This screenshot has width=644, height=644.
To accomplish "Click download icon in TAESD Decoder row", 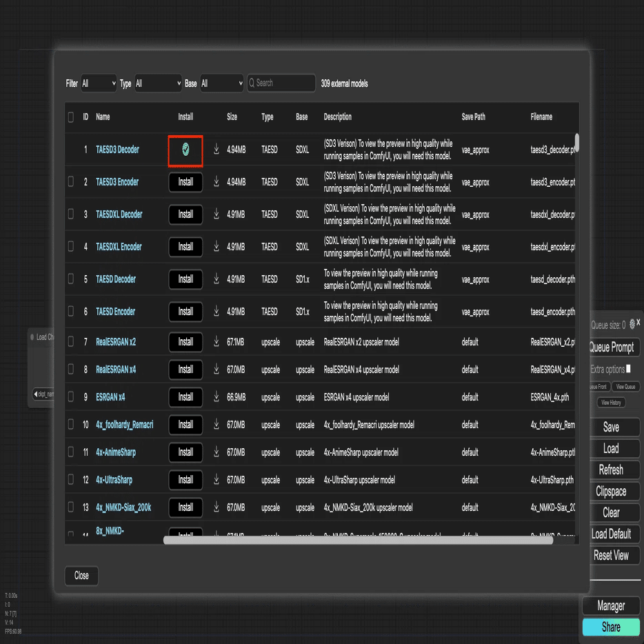I will tap(217, 279).
